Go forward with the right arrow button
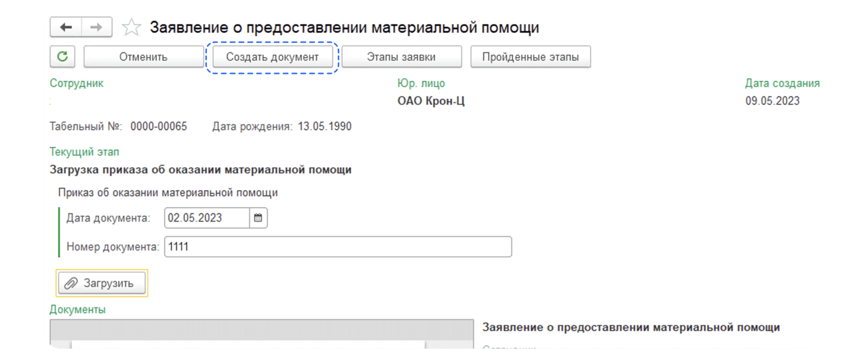This screenshot has height=363, width=868. [x=97, y=27]
